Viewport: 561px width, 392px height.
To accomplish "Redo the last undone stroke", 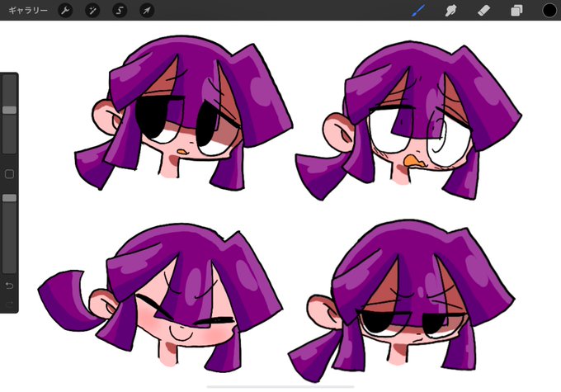I will 9,304.
